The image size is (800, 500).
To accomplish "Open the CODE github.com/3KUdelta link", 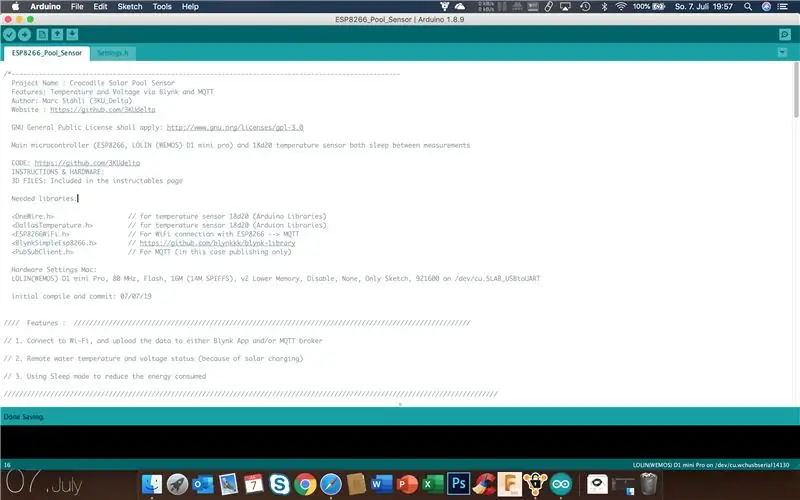I will (x=87, y=163).
